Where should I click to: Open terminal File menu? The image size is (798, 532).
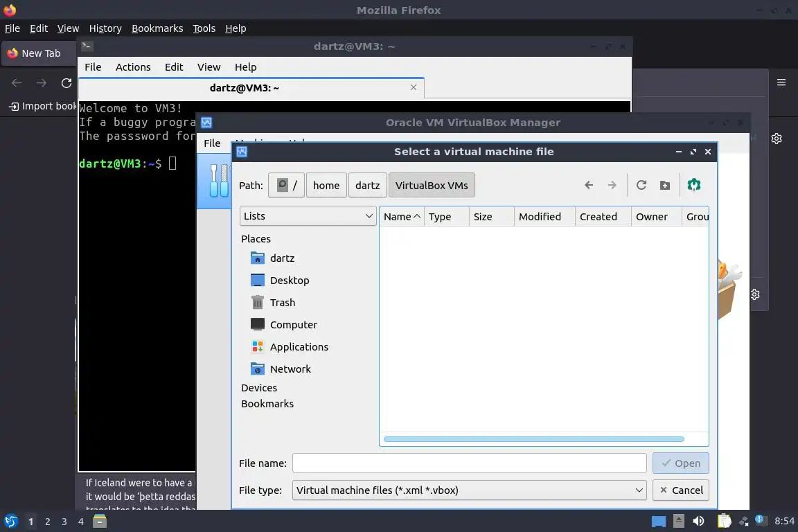(x=93, y=67)
